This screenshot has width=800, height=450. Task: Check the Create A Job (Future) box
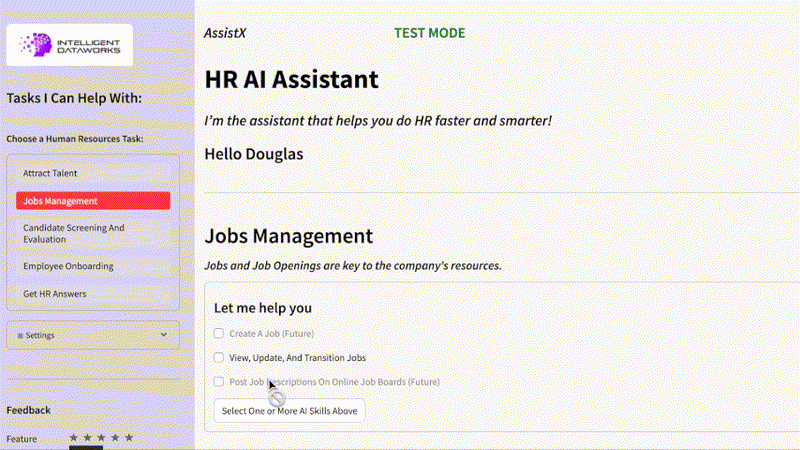click(219, 333)
